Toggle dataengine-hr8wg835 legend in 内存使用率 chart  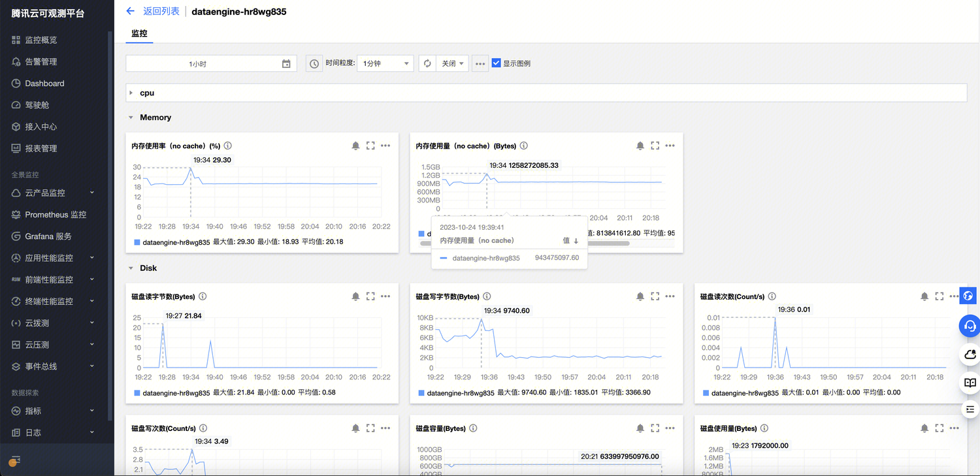172,242
